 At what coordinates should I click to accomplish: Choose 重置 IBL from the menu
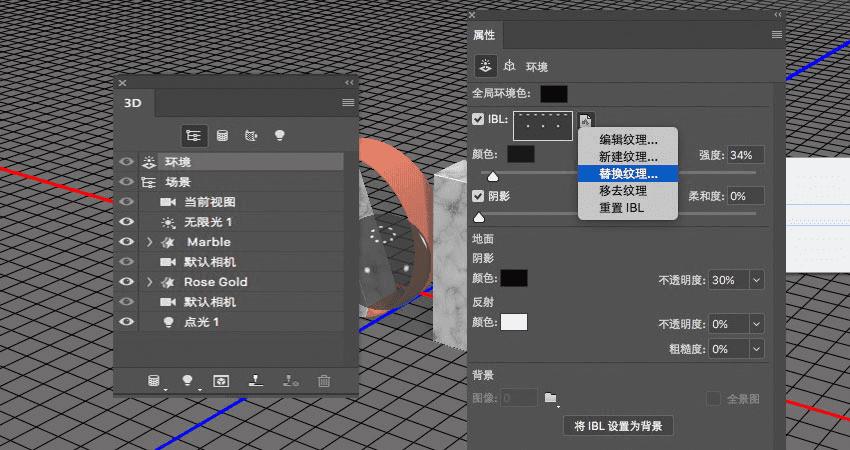(x=628, y=208)
